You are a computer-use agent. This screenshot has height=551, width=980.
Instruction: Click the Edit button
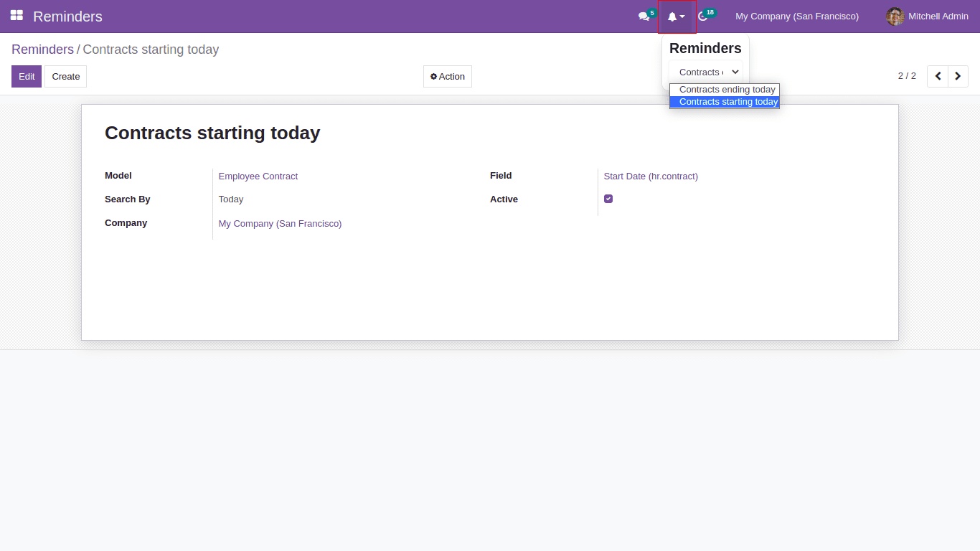click(26, 76)
